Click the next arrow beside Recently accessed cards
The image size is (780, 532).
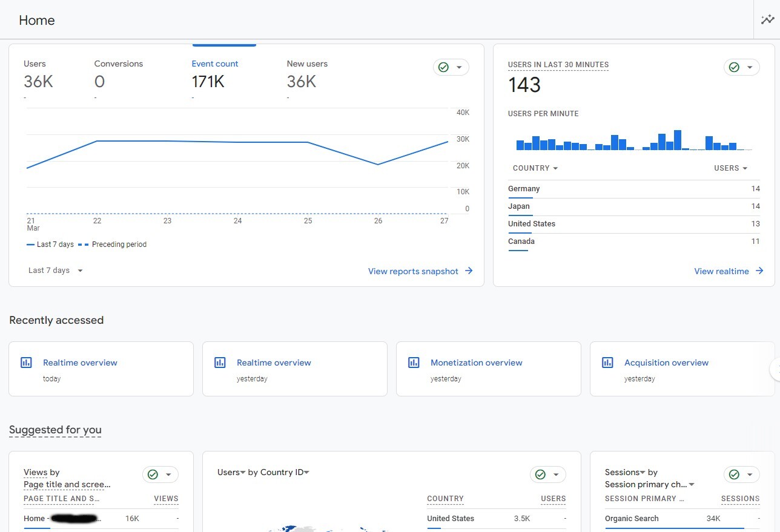pyautogui.click(x=775, y=369)
